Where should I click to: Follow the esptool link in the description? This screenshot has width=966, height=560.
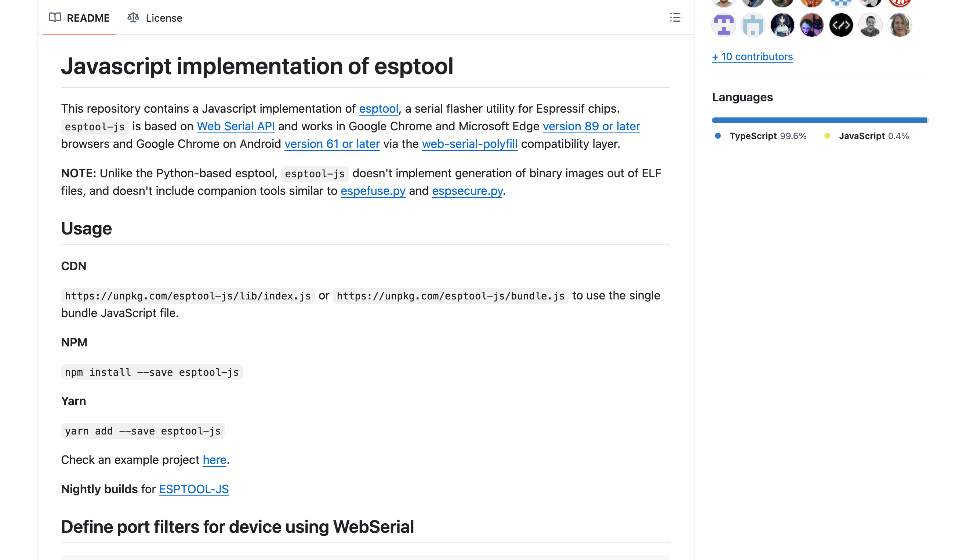(379, 109)
